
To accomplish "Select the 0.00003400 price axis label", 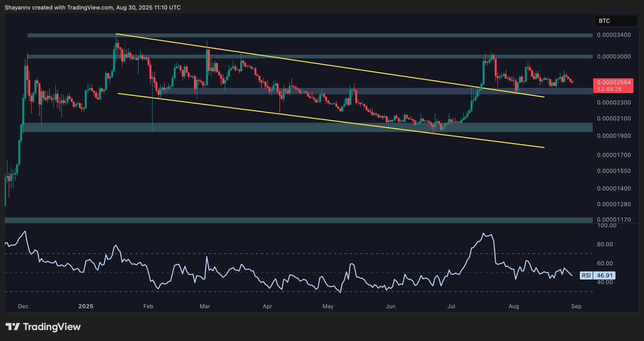I will 614,35.
